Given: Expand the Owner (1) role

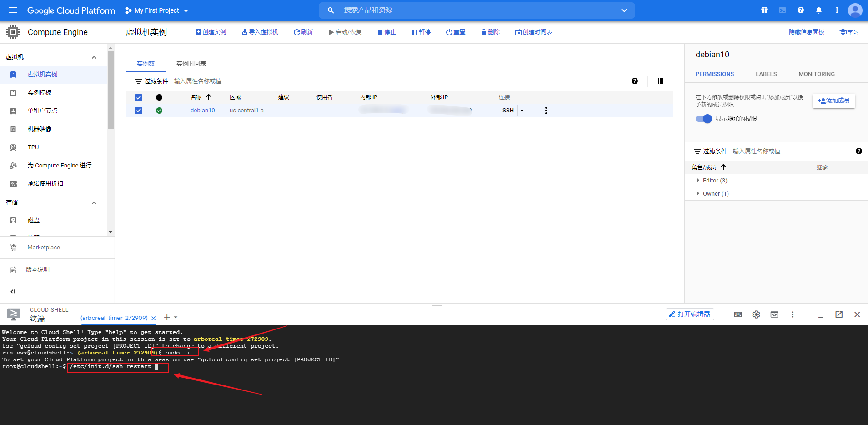Looking at the screenshot, I should coord(698,194).
